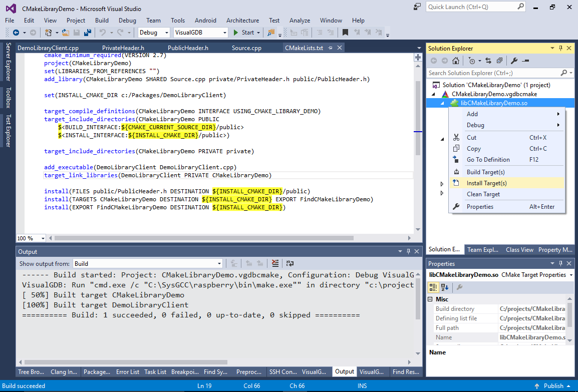This screenshot has width=578, height=392.
Task: Click the New Project toolbar icon
Action: point(48,33)
